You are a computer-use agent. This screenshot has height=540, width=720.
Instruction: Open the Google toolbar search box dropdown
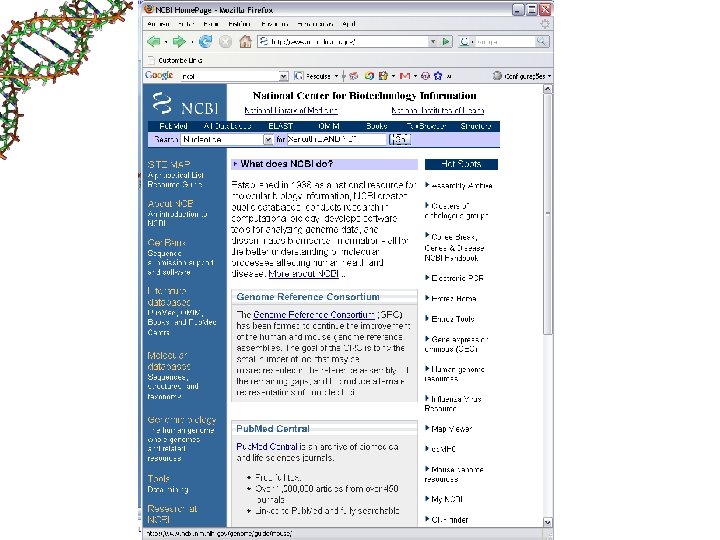click(x=283, y=76)
